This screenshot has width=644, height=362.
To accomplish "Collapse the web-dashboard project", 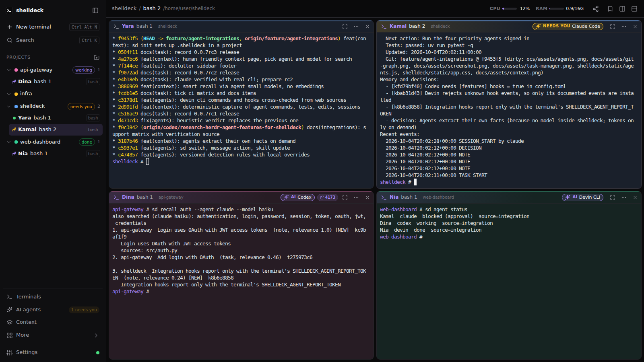I will tap(9, 142).
